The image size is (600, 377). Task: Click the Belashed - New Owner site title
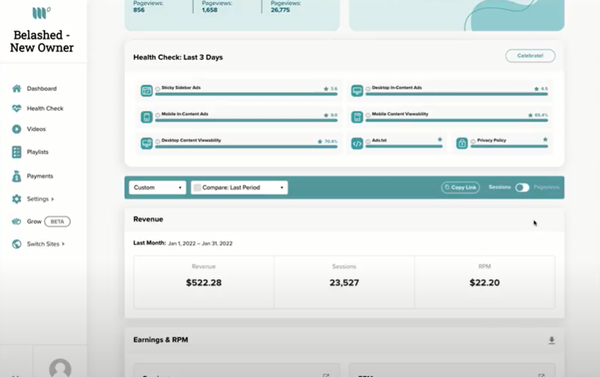click(42, 41)
